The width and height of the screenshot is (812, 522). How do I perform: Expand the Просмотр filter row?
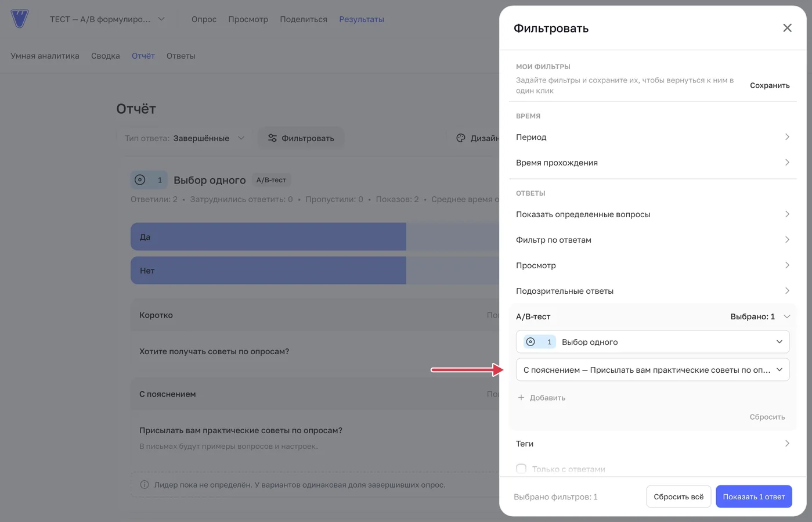[652, 265]
